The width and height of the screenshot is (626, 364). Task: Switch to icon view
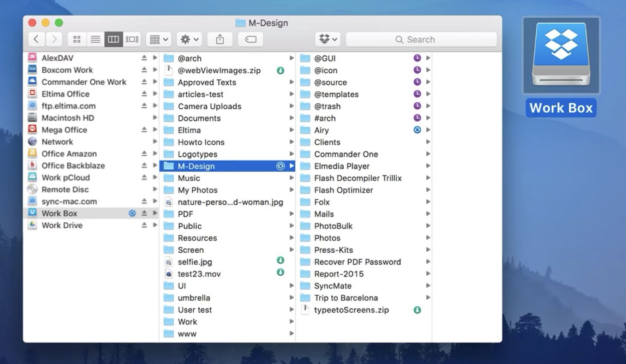(x=77, y=39)
